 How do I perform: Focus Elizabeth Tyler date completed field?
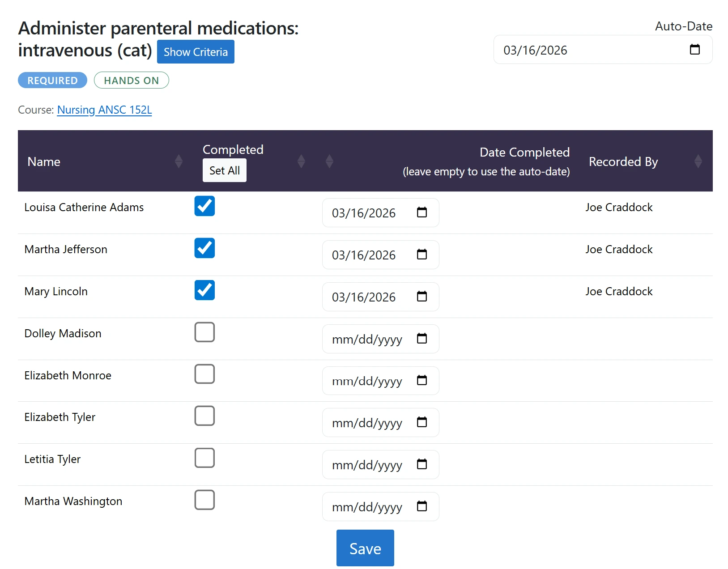(380, 422)
